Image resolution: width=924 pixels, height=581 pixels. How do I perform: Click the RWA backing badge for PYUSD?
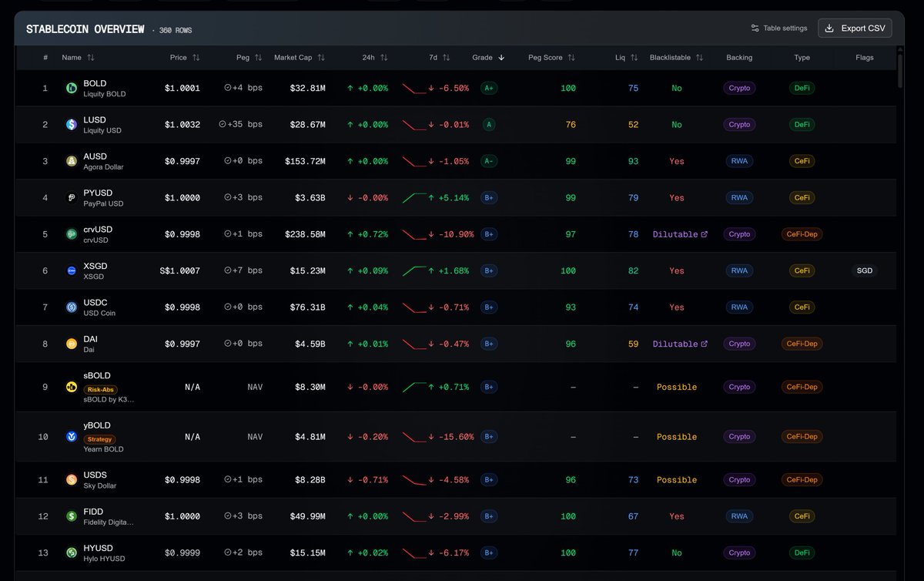pos(739,198)
